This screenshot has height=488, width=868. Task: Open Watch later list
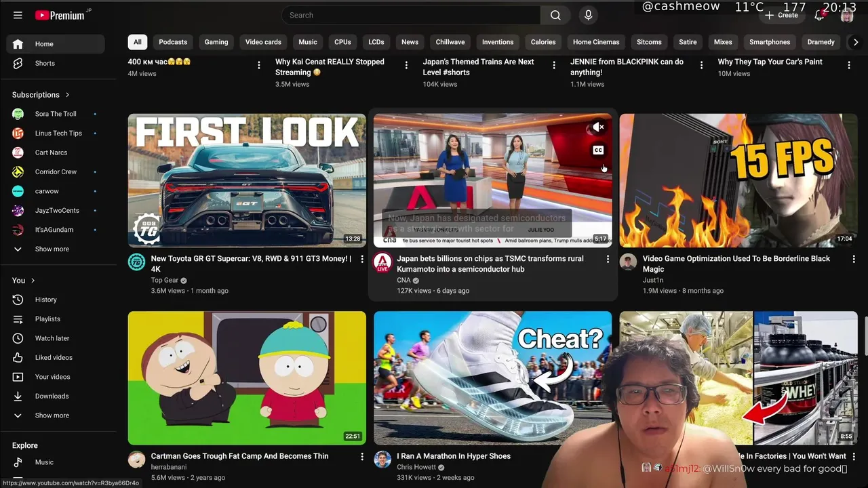[x=56, y=338]
